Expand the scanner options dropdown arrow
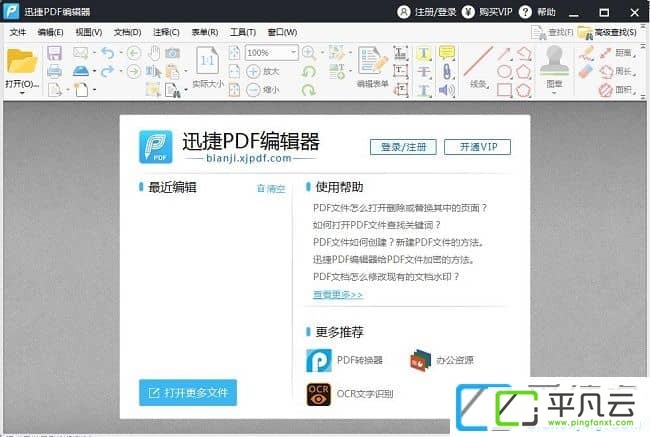 tap(95, 71)
